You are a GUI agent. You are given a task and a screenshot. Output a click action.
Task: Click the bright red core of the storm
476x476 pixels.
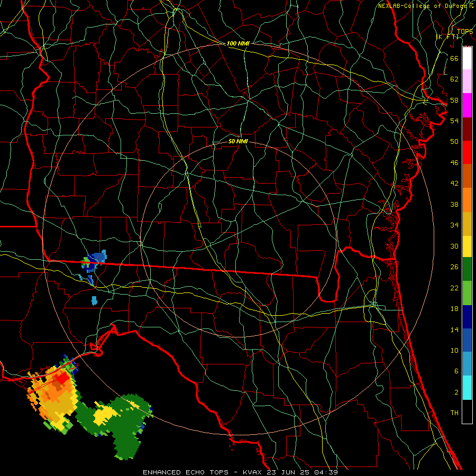(63, 378)
